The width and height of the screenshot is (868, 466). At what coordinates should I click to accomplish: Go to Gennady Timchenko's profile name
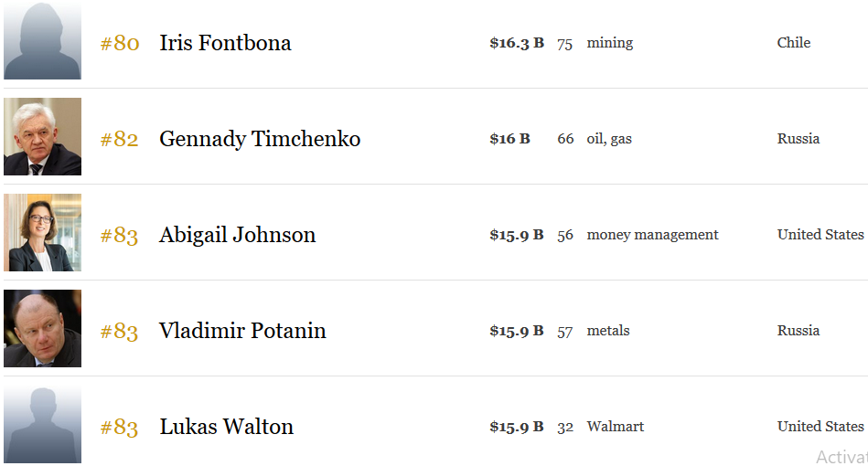(260, 139)
